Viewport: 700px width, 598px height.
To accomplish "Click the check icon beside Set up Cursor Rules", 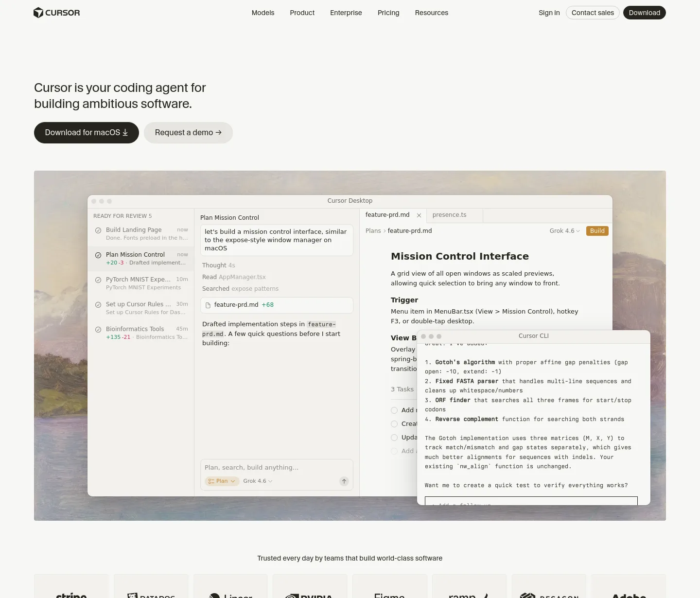I will (98, 304).
